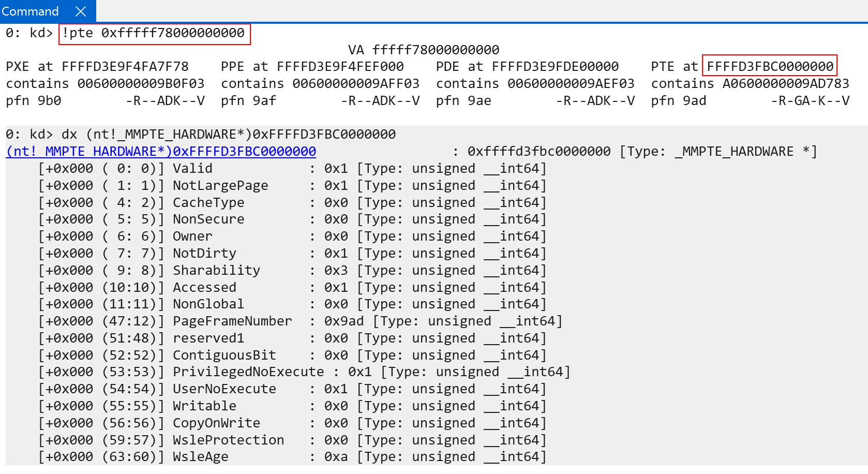Select the NotLargePage field row
The image size is (868, 474).
220,186
